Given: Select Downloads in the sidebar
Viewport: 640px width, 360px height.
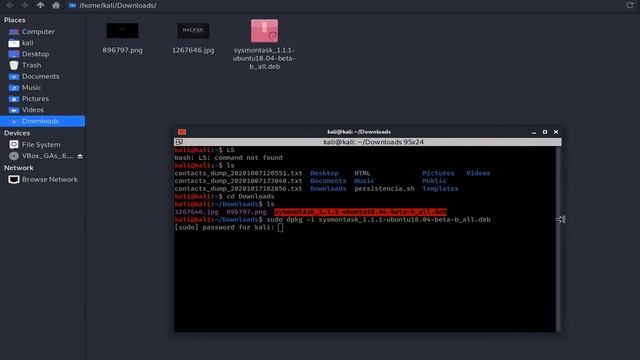Looking at the screenshot, I should click(x=42, y=121).
